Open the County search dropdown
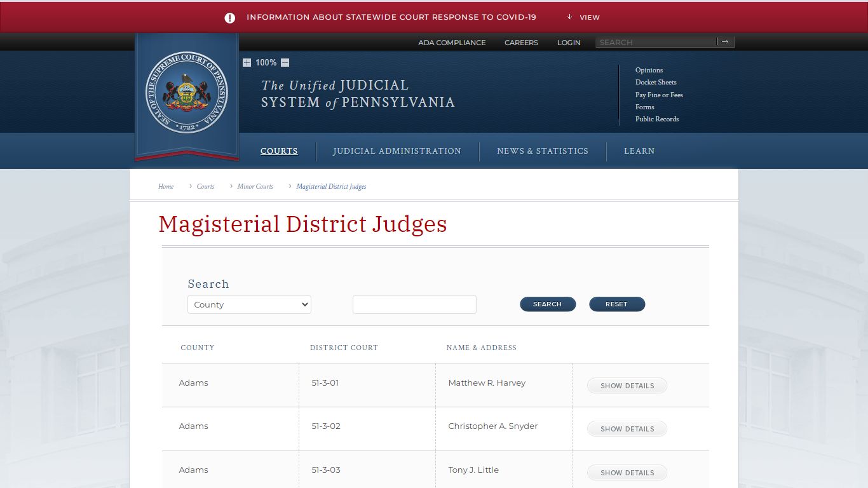868x488 pixels. (x=249, y=304)
